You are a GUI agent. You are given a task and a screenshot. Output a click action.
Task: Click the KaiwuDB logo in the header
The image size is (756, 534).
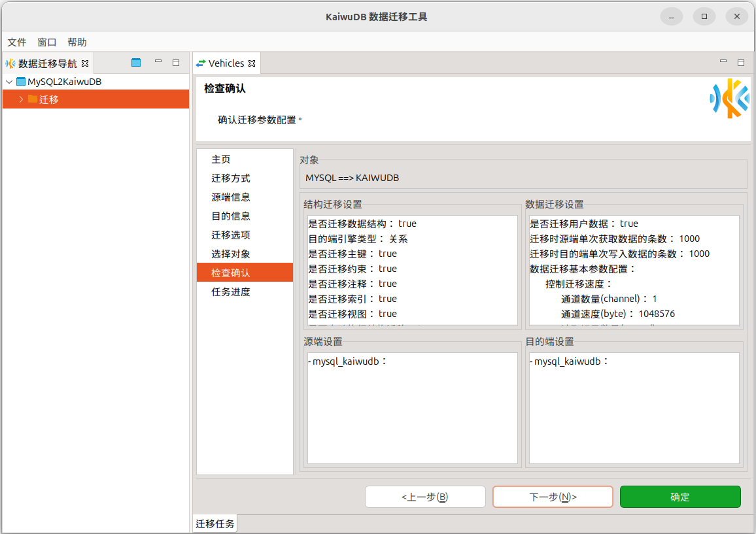click(729, 99)
